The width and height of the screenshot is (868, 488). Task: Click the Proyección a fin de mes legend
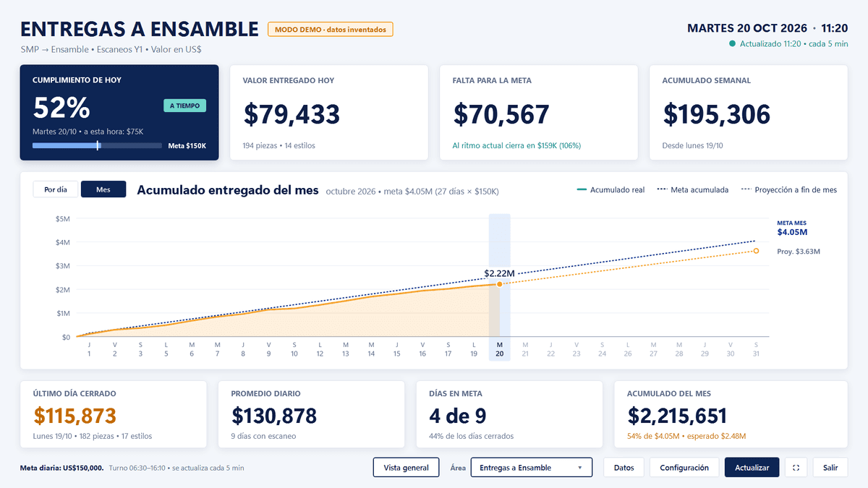point(789,190)
